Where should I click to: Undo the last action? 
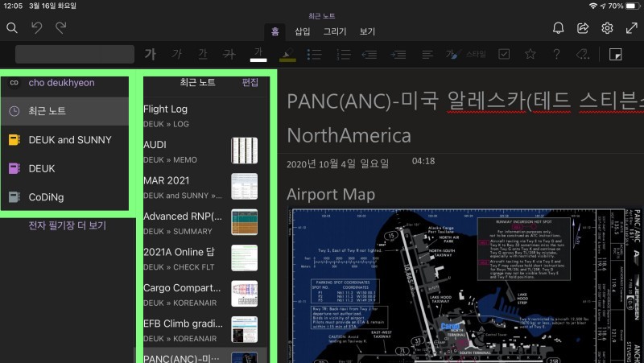coord(36,28)
